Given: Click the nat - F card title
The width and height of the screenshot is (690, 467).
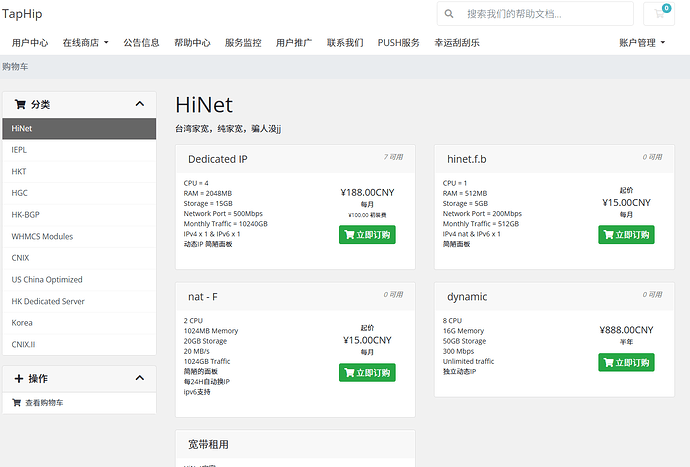Looking at the screenshot, I should tap(203, 297).
